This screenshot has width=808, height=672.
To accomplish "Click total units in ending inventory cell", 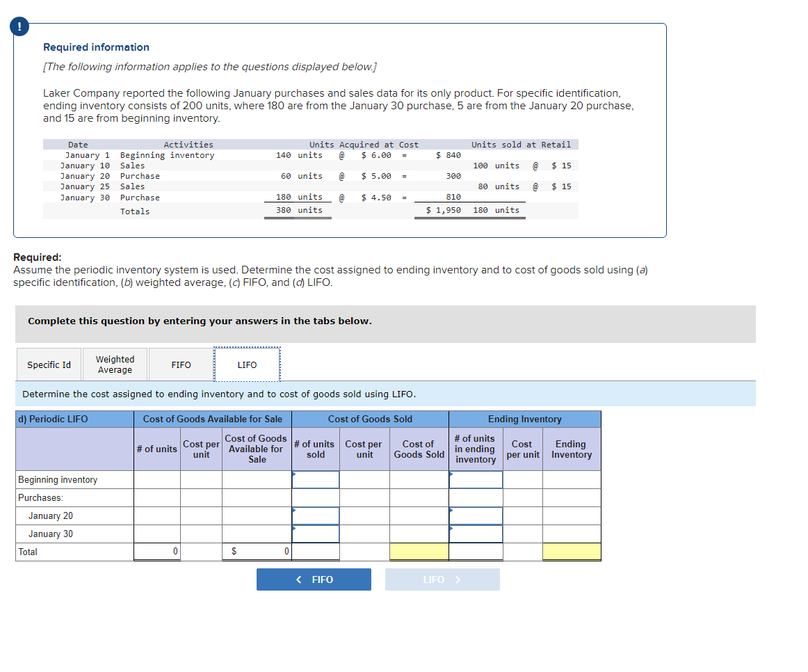I will 476,552.
